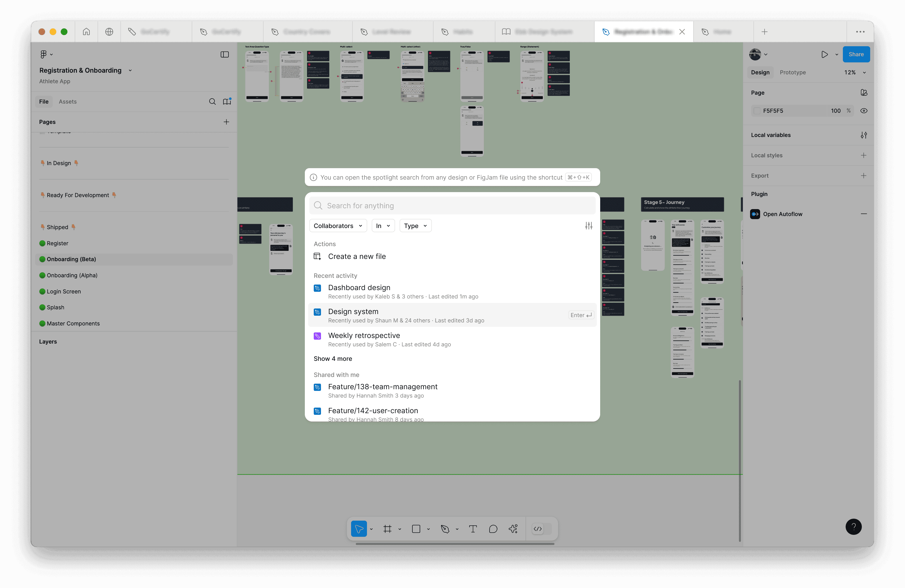Expand the user avatar dropdown
This screenshot has height=588, width=905.
[765, 54]
